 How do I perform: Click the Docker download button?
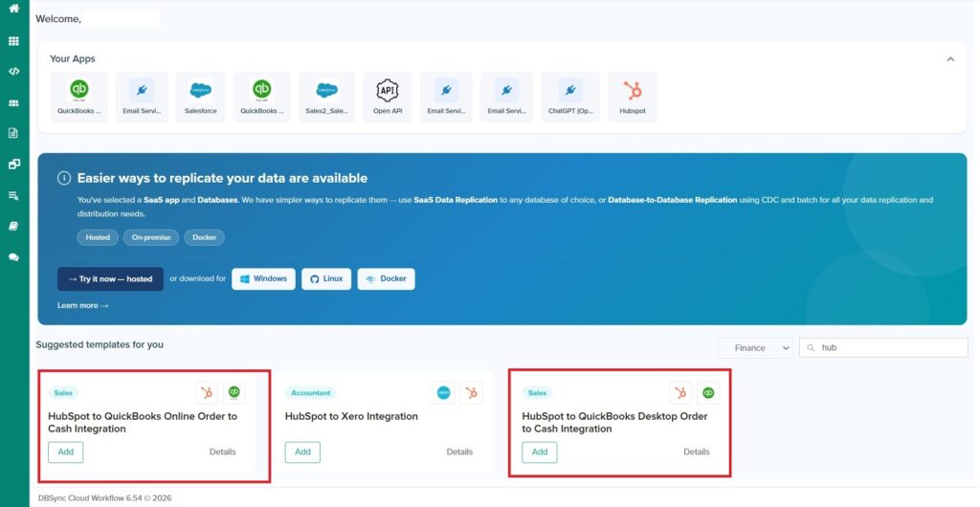[x=387, y=278]
